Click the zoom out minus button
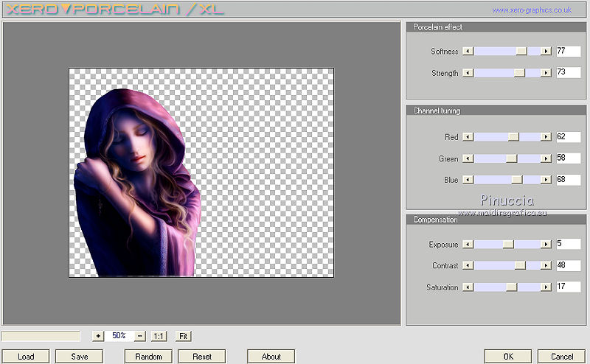The height and width of the screenshot is (364, 590). [x=140, y=336]
